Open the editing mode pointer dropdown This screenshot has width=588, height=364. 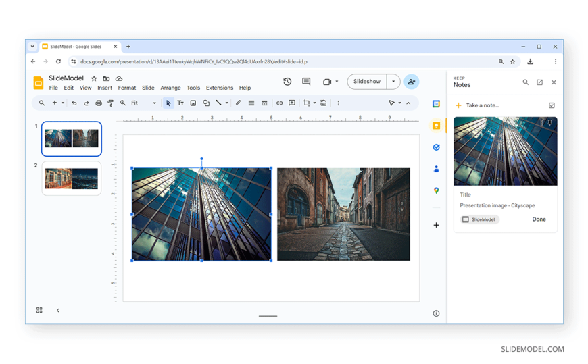click(x=395, y=103)
